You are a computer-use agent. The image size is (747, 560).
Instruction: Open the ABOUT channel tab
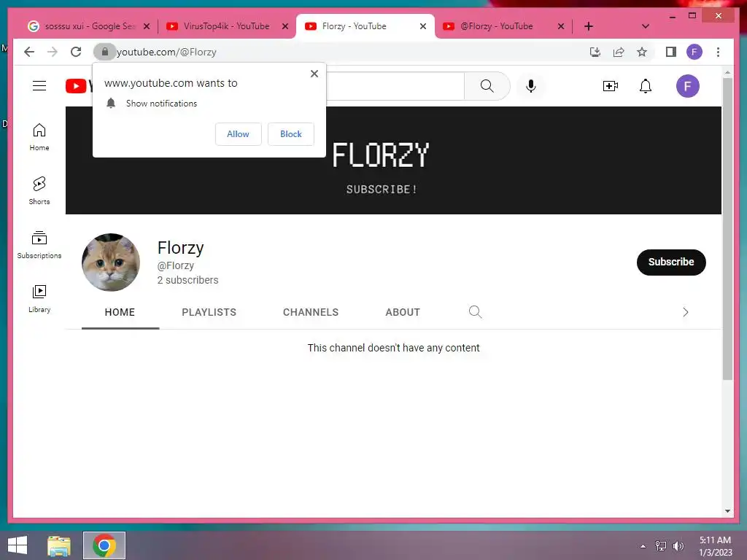point(403,312)
